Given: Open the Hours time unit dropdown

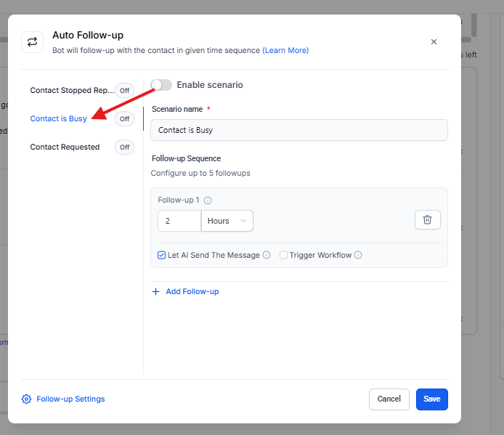Looking at the screenshot, I should point(227,221).
